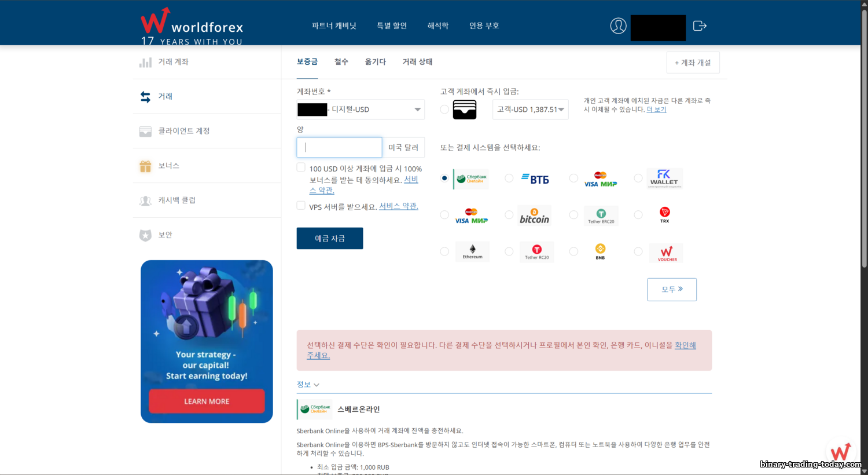
Task: Select the Tether ERC20 radio button
Action: [573, 215]
